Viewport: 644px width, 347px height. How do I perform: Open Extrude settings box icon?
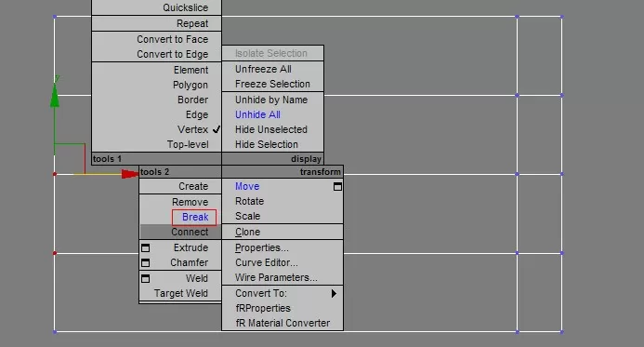pos(145,247)
